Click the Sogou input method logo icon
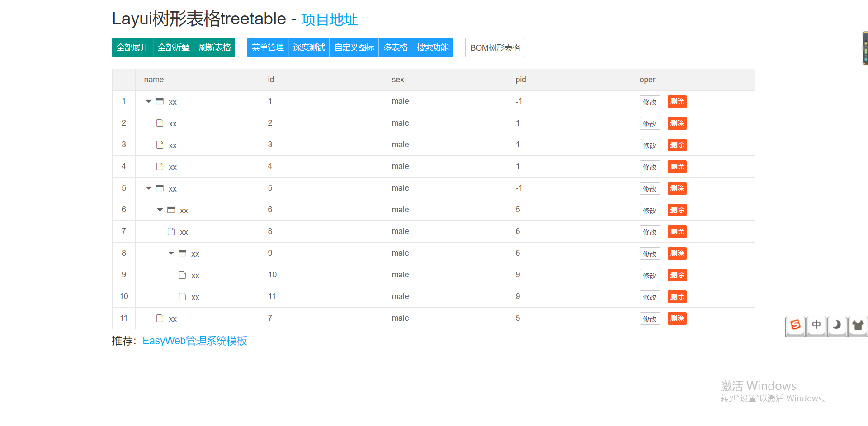The width and height of the screenshot is (868, 426). tap(795, 325)
